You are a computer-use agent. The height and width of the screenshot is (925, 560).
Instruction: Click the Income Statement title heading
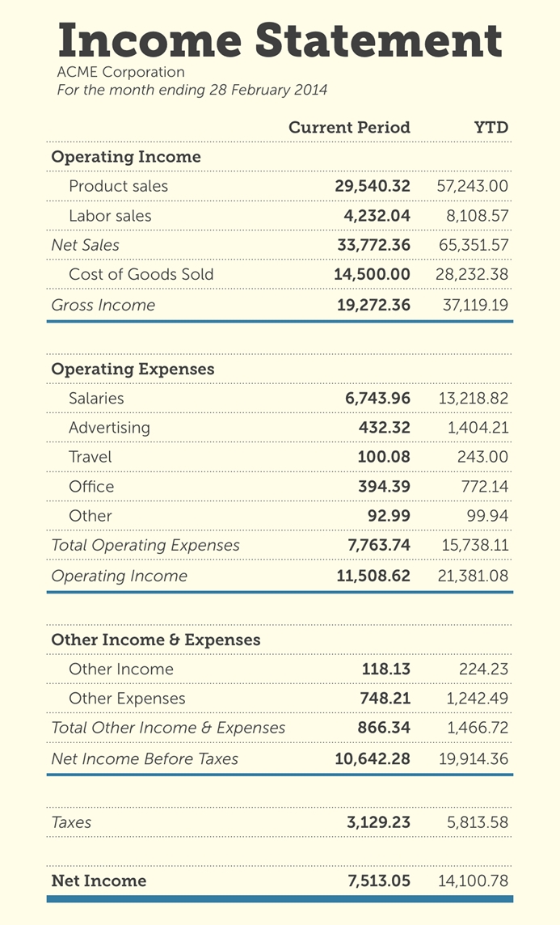point(280,39)
